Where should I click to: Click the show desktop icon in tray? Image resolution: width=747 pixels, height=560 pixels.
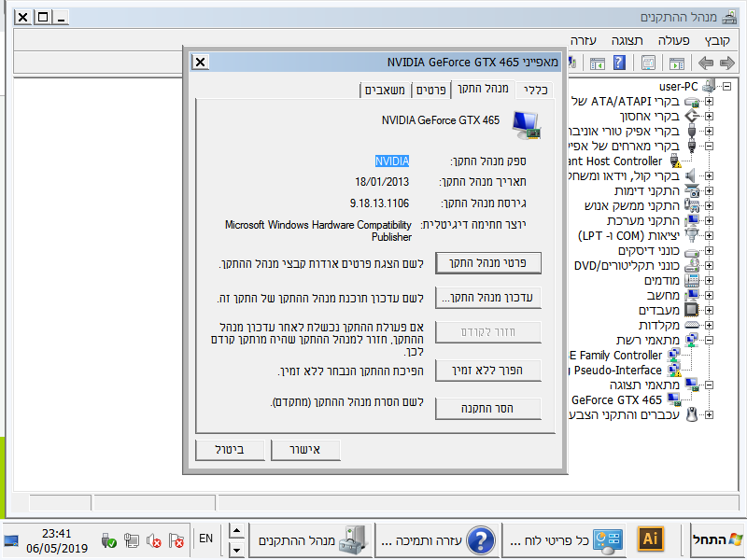pos(11,541)
